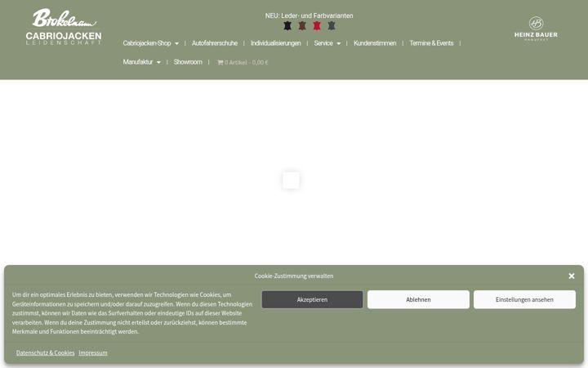Open the Individualisierungen menu item

tap(276, 43)
